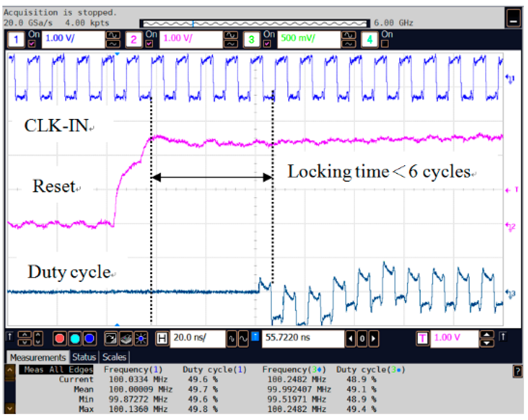Uncheck channel 1 On checkbox
This screenshot has width=528, height=420.
tap(32, 44)
